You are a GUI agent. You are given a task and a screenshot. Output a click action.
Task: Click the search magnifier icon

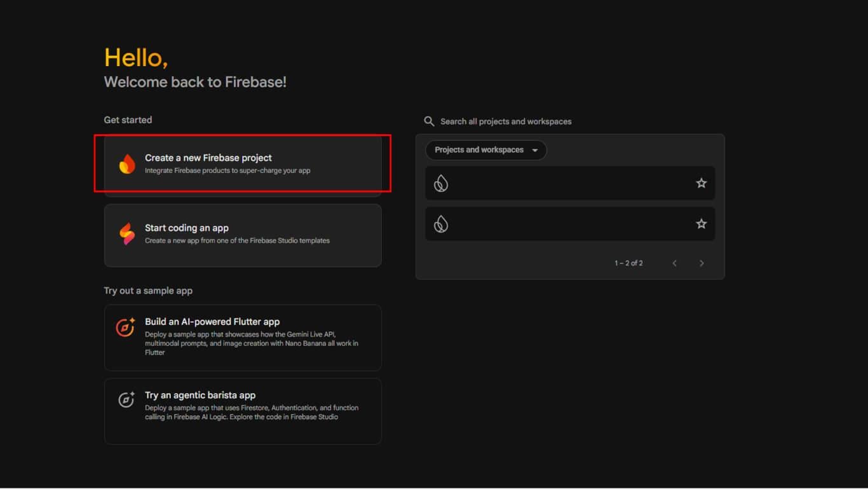tap(430, 121)
